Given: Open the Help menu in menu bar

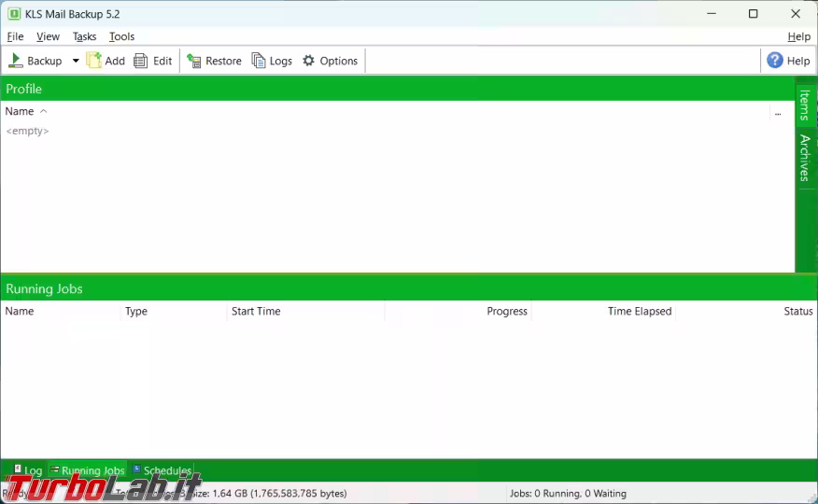Looking at the screenshot, I should 798,36.
